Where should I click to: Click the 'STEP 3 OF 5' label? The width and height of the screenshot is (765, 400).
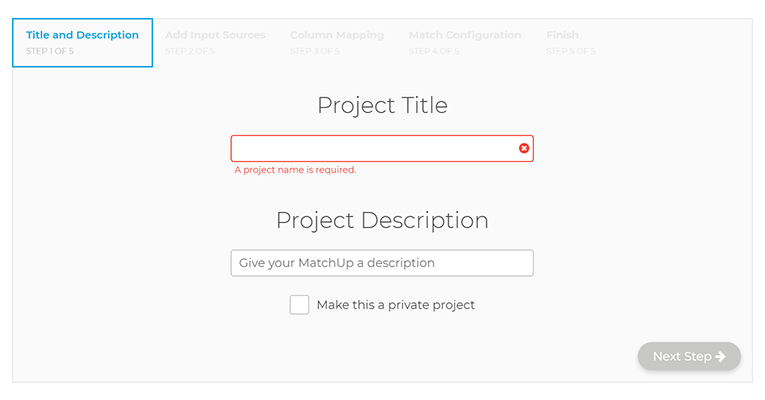pos(314,51)
